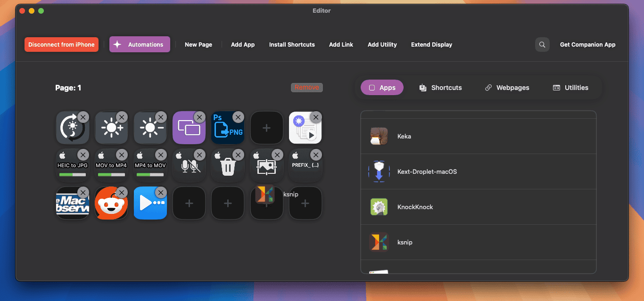Select the Utilities tab
This screenshot has height=301, width=644.
[x=570, y=87]
